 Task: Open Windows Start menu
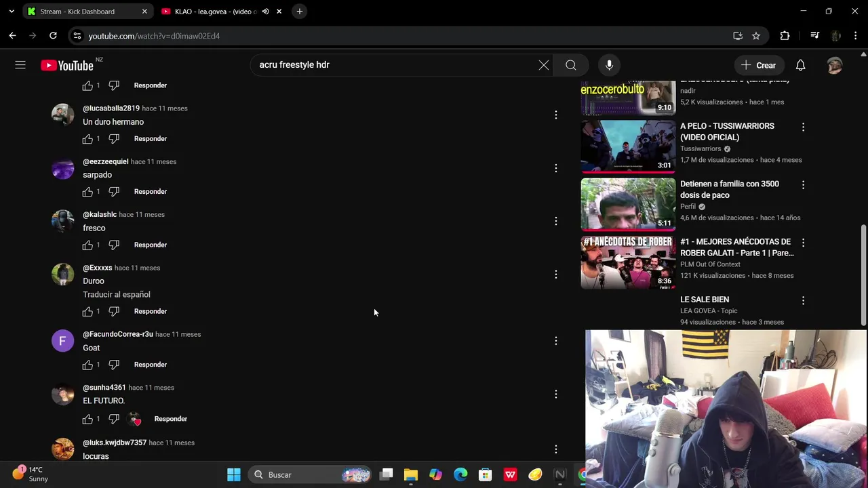[234, 475]
